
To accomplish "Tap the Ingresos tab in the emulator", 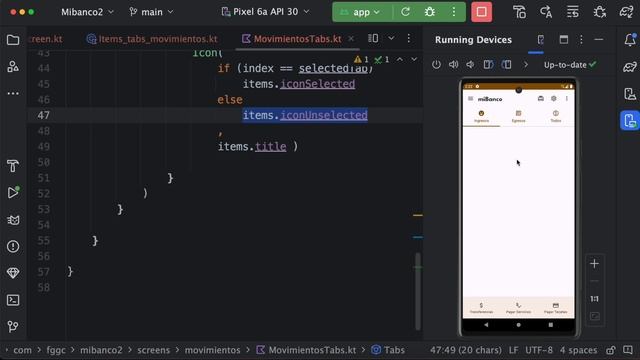I will point(481,116).
